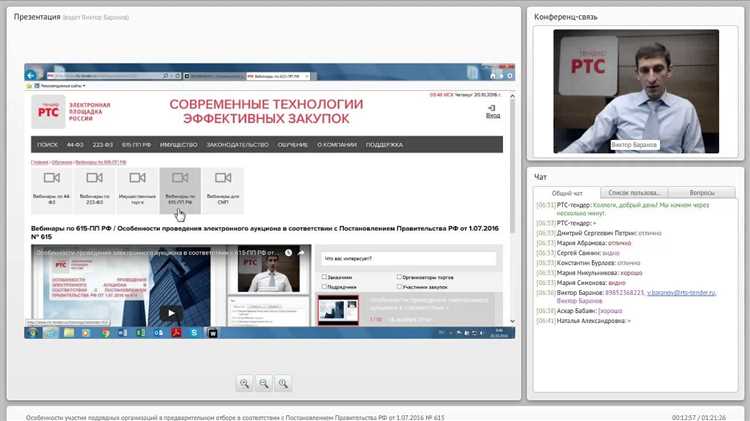Image resolution: width=750 pixels, height=421 pixels.
Task: Click the Internet Explorer taskbar icon
Action: (x=51, y=332)
